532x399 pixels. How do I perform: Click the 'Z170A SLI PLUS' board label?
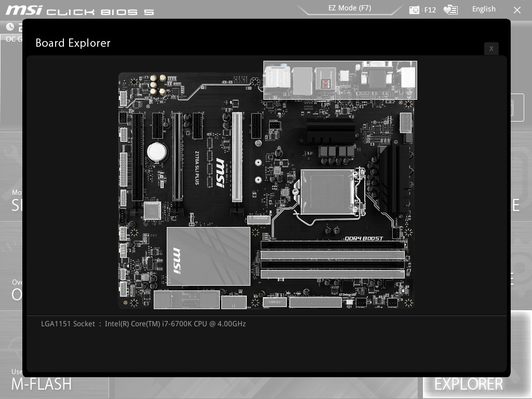coord(197,168)
